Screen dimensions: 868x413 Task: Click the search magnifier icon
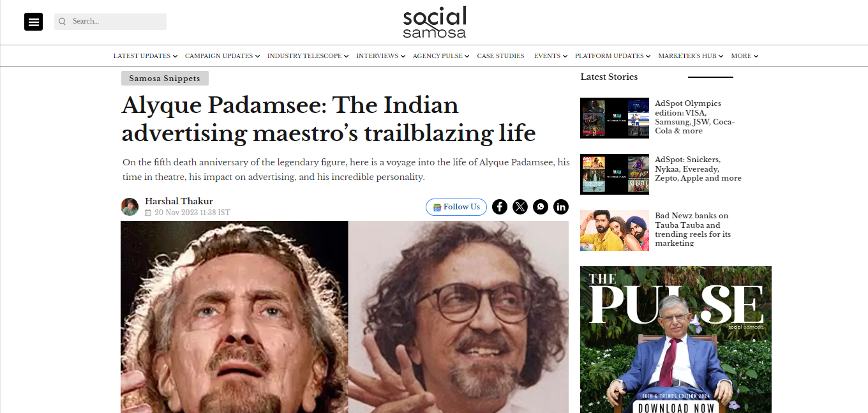coord(63,22)
